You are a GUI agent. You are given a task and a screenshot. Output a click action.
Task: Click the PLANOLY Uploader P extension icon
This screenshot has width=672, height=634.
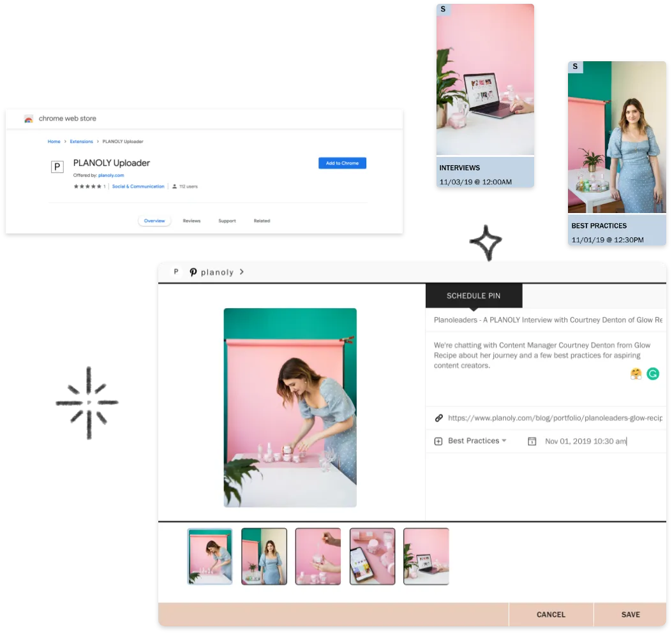(57, 166)
